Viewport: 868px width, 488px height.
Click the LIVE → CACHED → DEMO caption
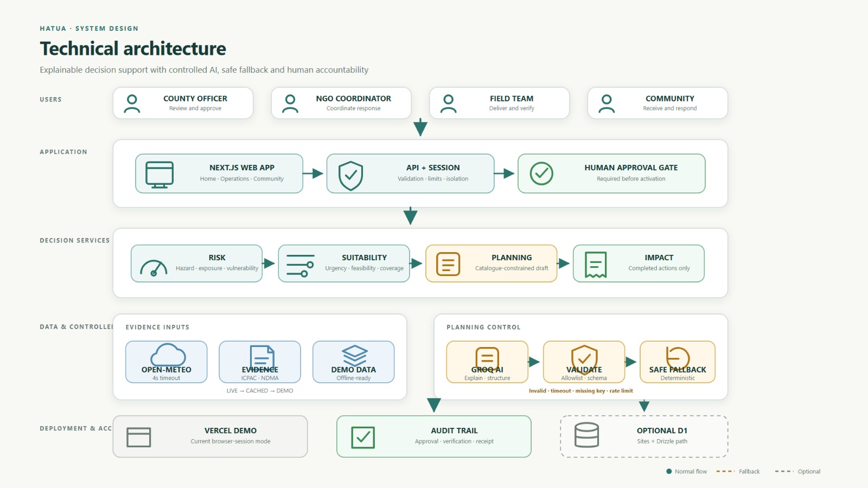click(x=260, y=390)
